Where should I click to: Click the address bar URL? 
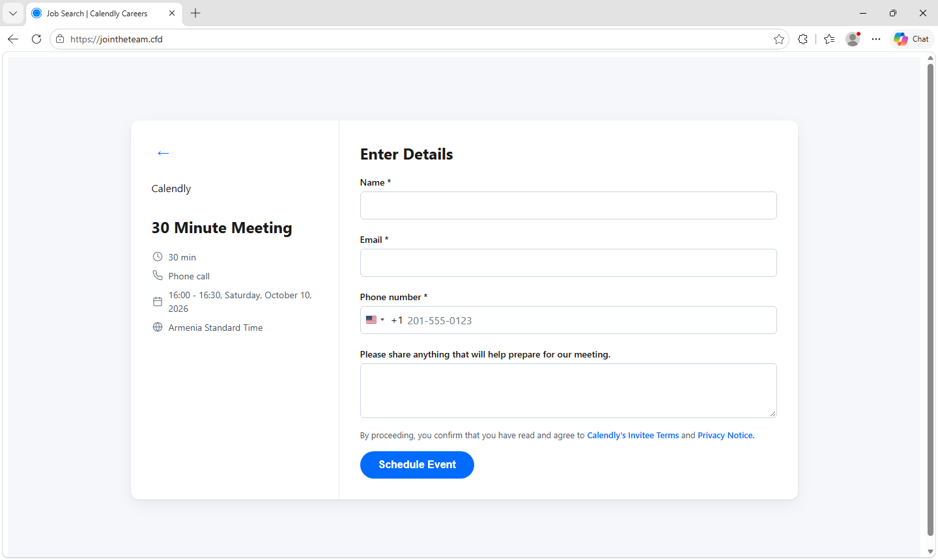117,39
